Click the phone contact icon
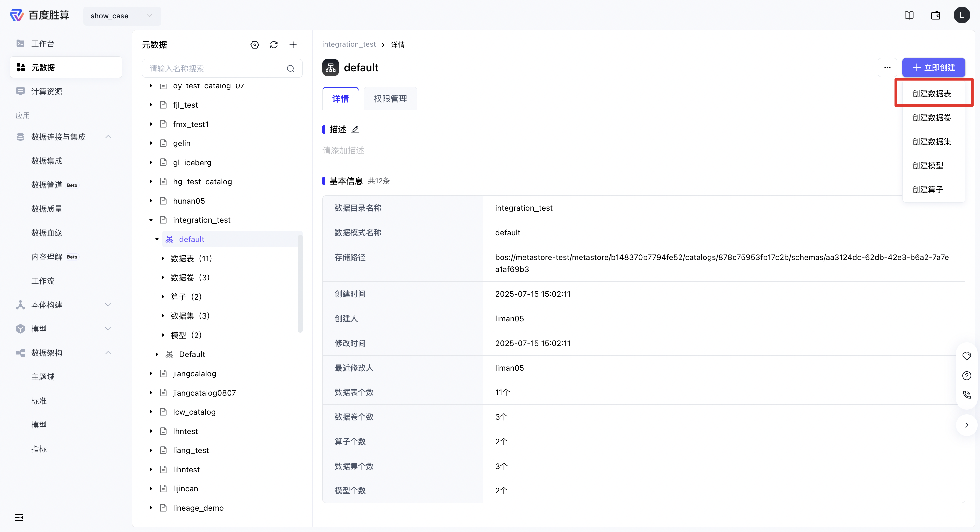 pos(966,395)
